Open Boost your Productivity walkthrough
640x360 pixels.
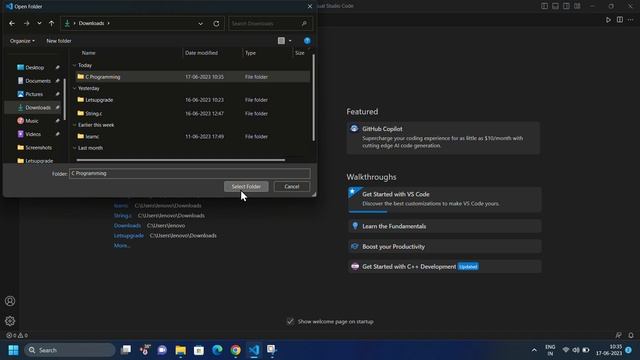tap(444, 247)
